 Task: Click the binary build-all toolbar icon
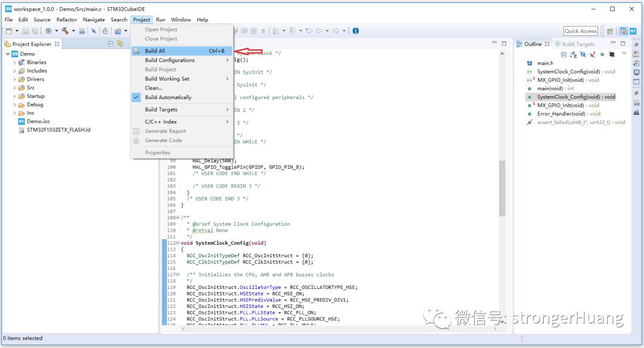[82, 31]
